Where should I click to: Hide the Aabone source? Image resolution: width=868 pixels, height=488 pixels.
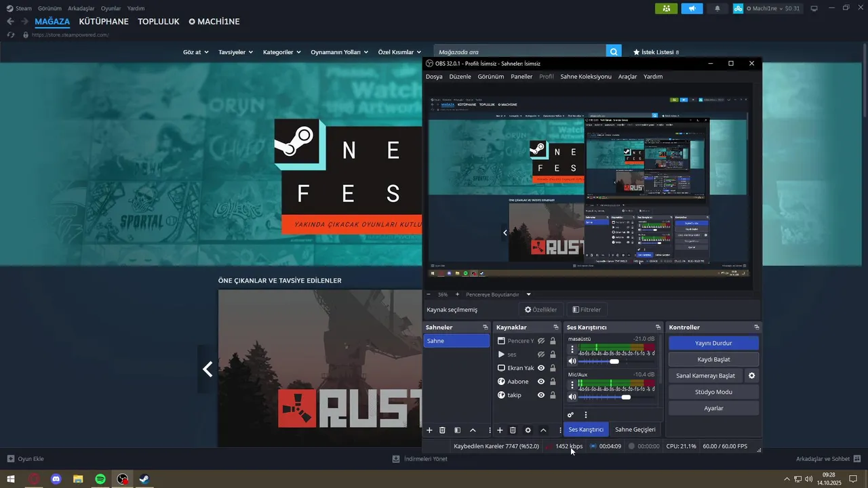point(541,382)
